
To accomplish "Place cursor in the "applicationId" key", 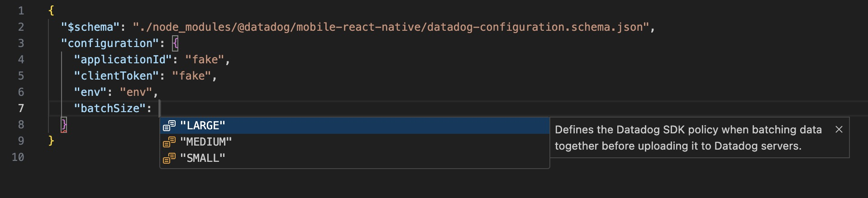I will pos(123,60).
